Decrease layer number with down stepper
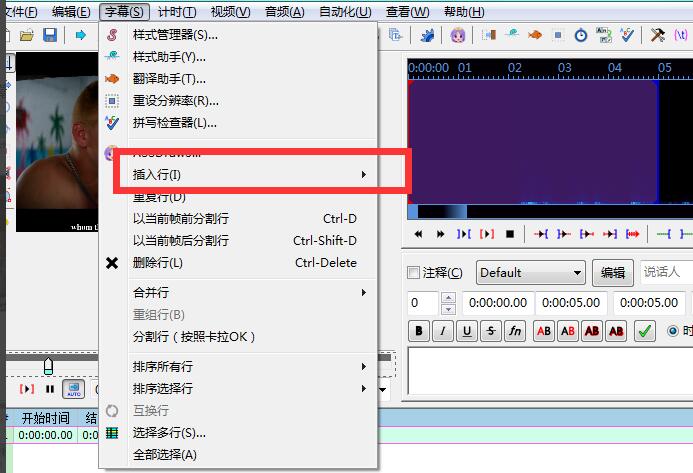 (448, 309)
